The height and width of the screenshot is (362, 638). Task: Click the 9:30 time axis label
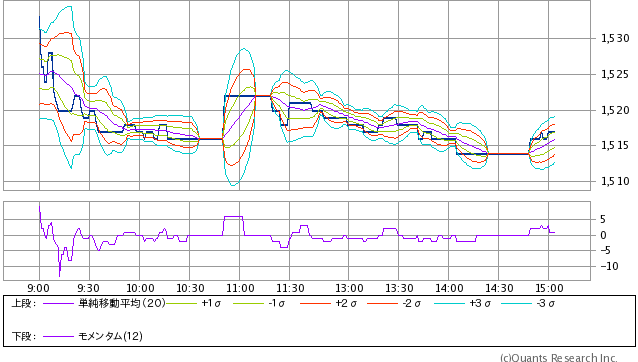(x=88, y=288)
